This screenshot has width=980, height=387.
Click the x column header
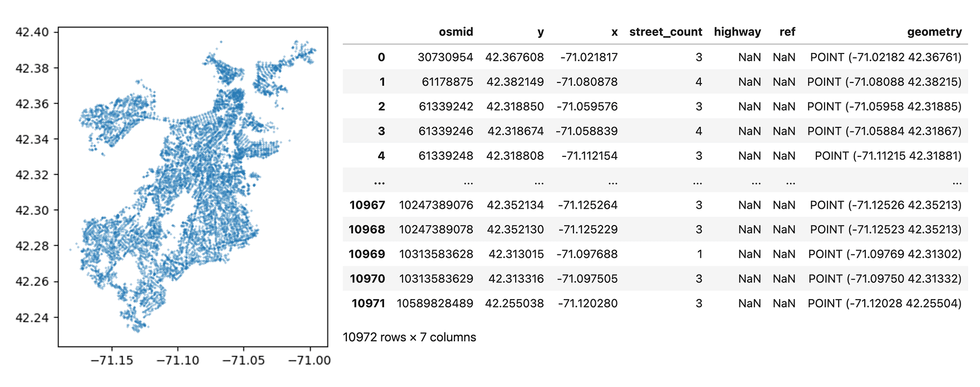pyautogui.click(x=614, y=32)
